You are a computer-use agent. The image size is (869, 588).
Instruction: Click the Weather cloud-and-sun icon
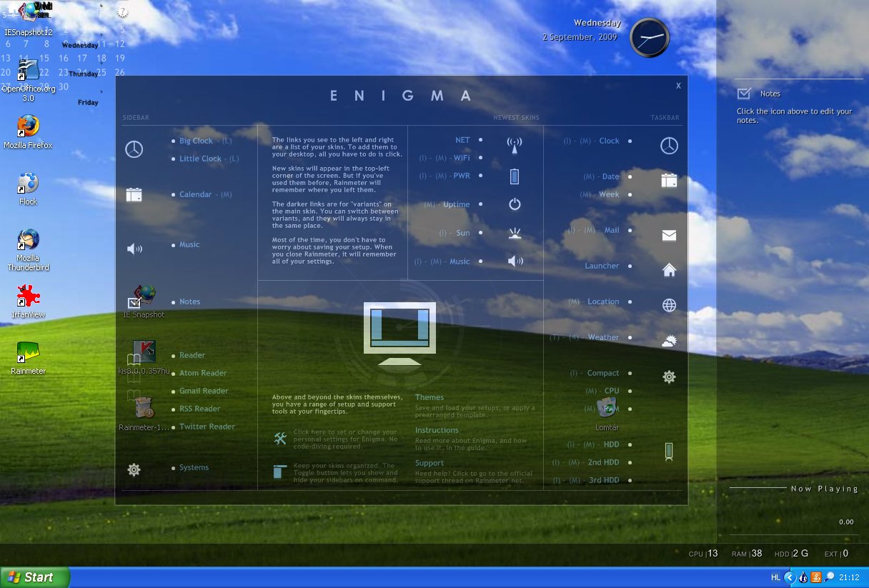[x=669, y=341]
